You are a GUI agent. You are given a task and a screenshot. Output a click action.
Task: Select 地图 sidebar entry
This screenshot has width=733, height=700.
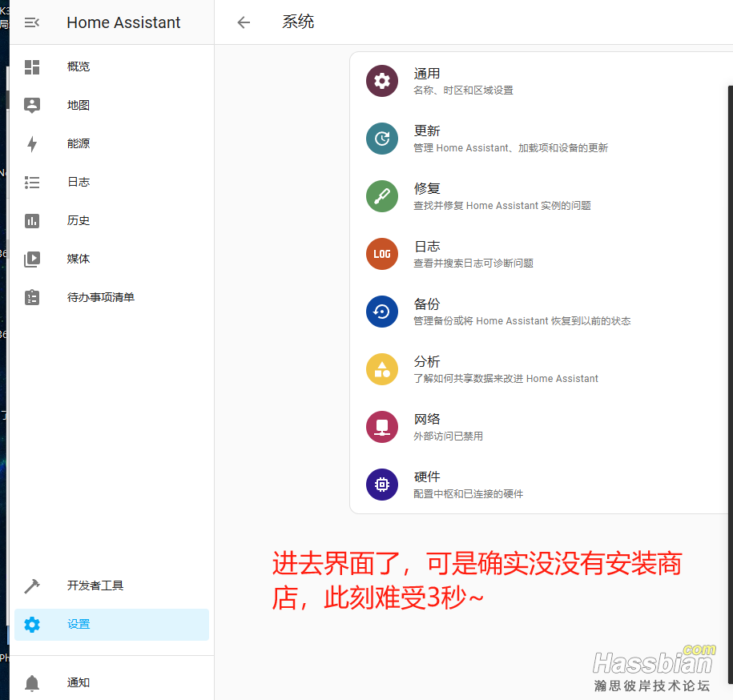point(111,105)
